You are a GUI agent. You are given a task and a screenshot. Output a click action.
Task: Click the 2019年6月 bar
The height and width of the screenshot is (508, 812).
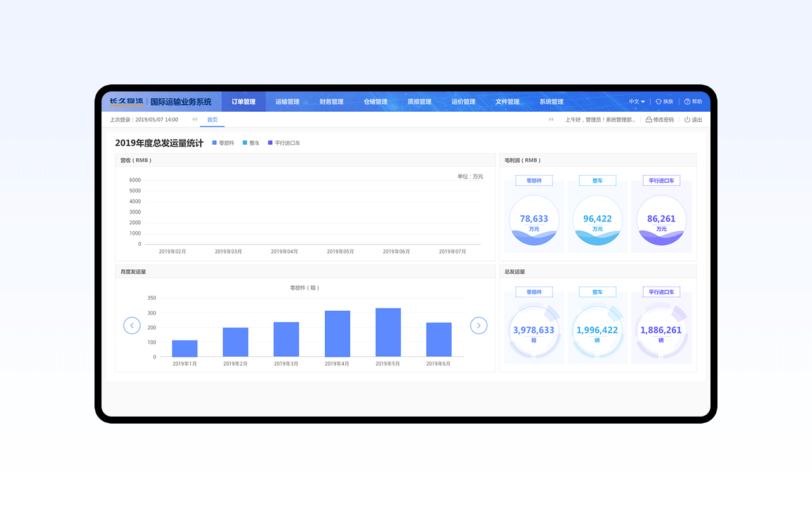pos(439,340)
